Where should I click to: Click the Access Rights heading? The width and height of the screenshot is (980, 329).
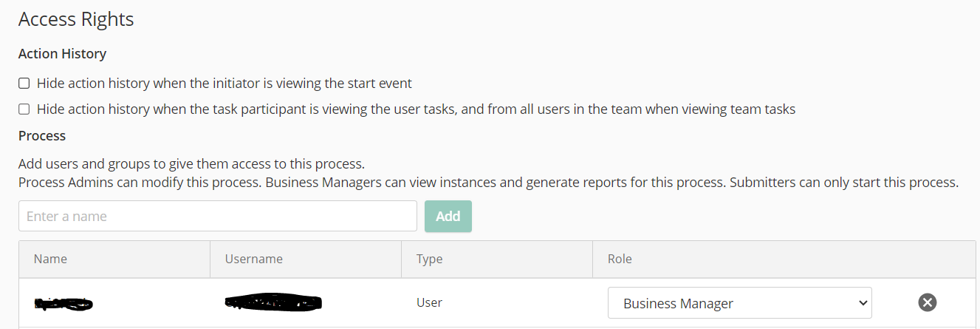[76, 19]
